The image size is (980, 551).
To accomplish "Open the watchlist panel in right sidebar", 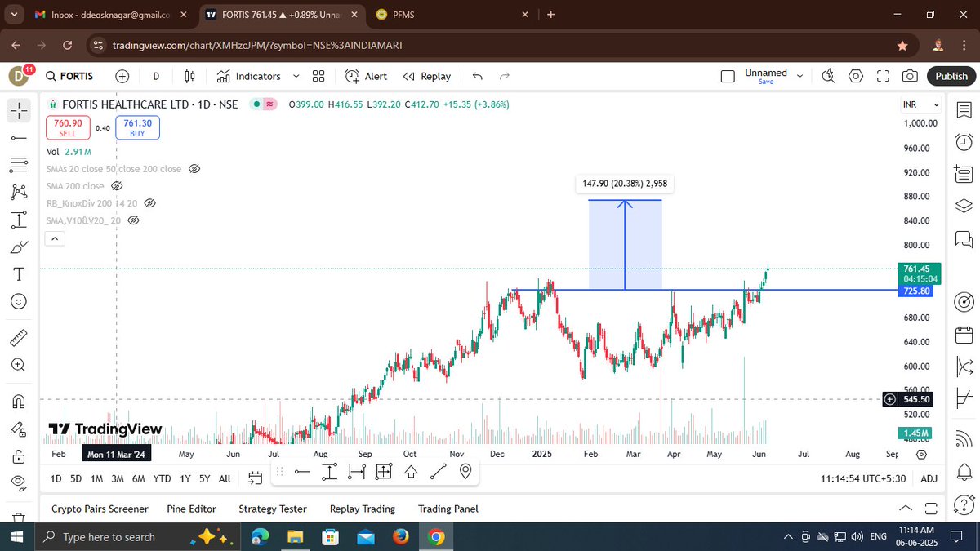I will click(964, 109).
